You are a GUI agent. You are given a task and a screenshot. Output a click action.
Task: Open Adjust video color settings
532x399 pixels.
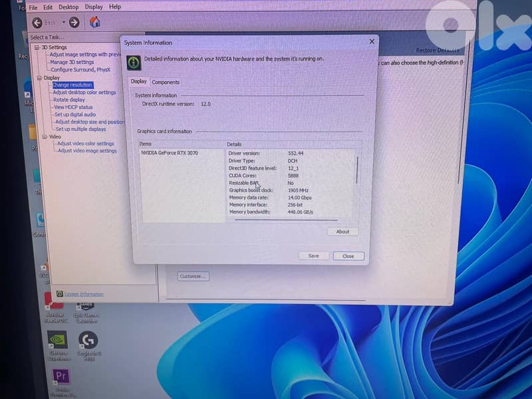(x=86, y=144)
